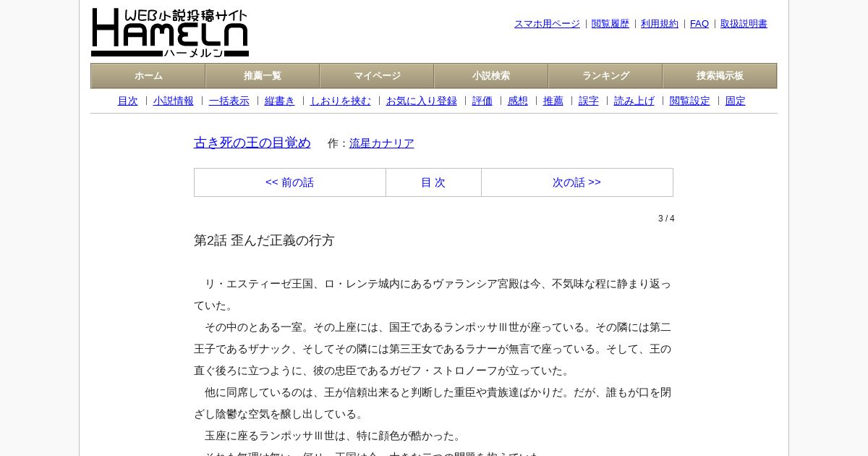Click the 推薦 link
Image resolution: width=868 pixels, height=456 pixels.
click(553, 101)
